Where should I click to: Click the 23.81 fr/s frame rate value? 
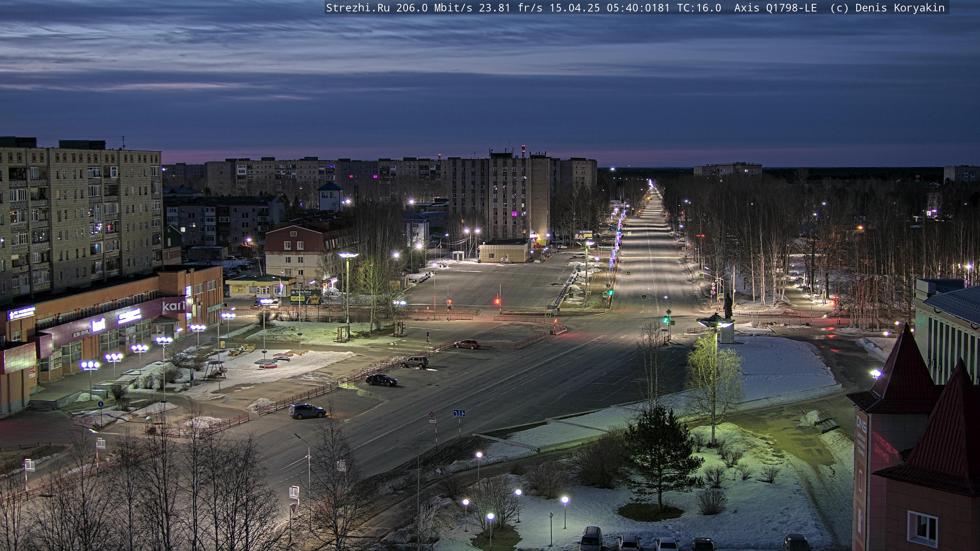tap(510, 8)
